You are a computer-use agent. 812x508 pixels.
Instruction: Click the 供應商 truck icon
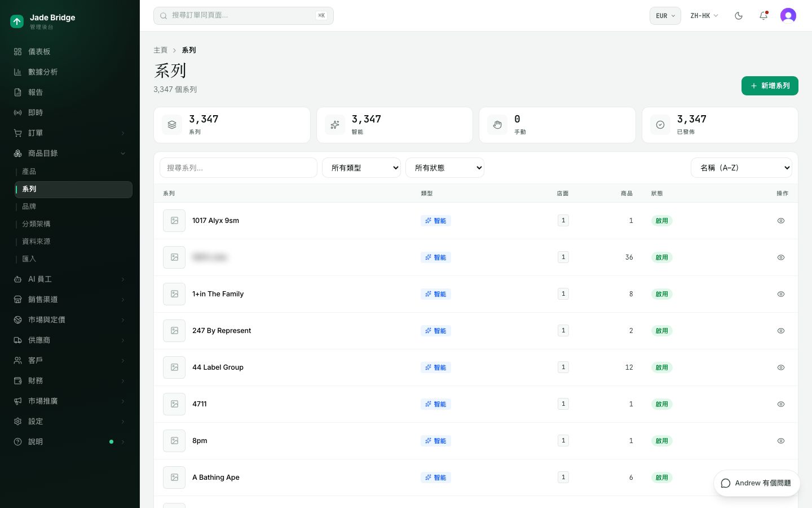pyautogui.click(x=18, y=340)
